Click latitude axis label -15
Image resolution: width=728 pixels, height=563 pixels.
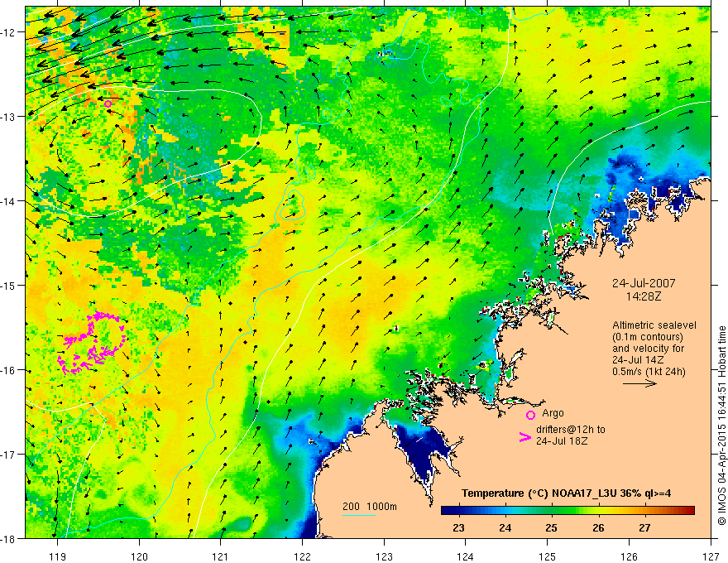click(8, 285)
